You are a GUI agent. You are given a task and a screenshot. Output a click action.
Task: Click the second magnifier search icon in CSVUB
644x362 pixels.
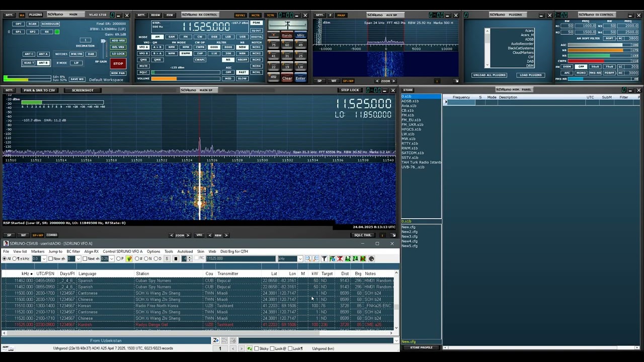pyautogui.click(x=316, y=258)
